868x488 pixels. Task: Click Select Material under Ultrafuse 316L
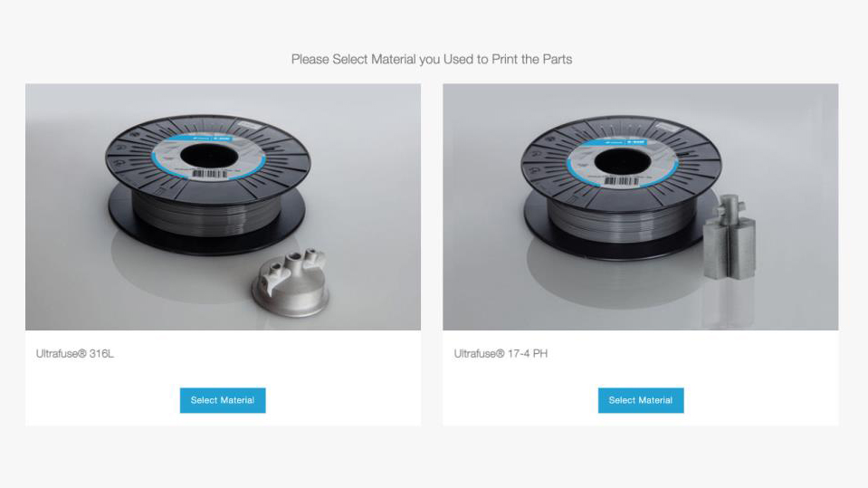point(223,400)
